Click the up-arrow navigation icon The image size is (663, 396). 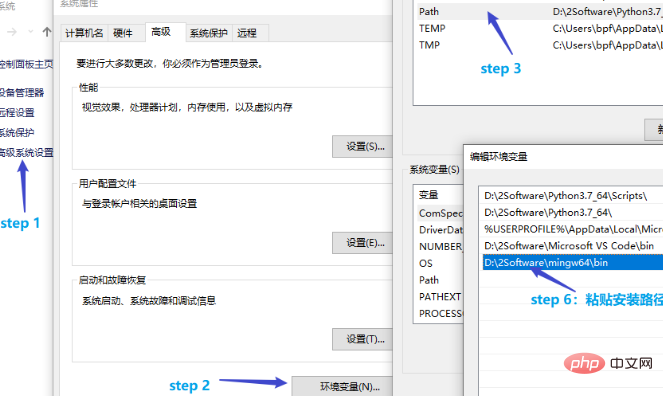[x=47, y=32]
